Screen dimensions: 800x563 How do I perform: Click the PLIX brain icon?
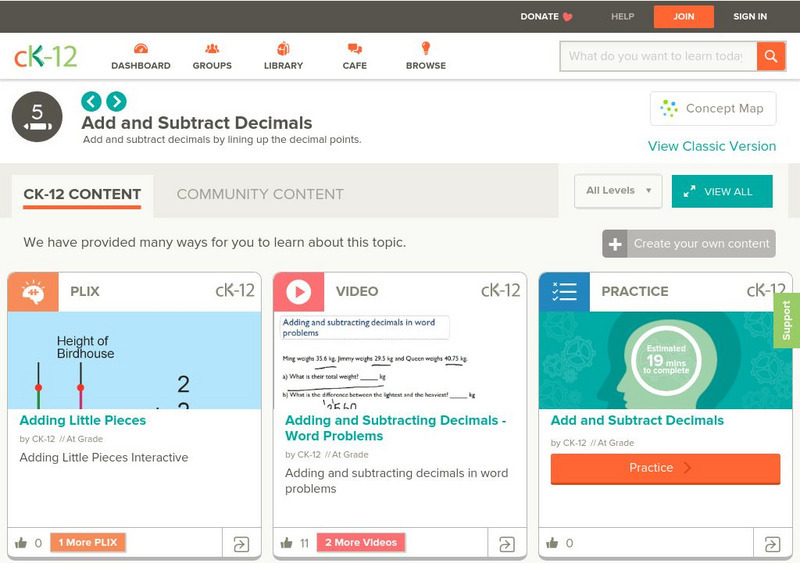(33, 292)
